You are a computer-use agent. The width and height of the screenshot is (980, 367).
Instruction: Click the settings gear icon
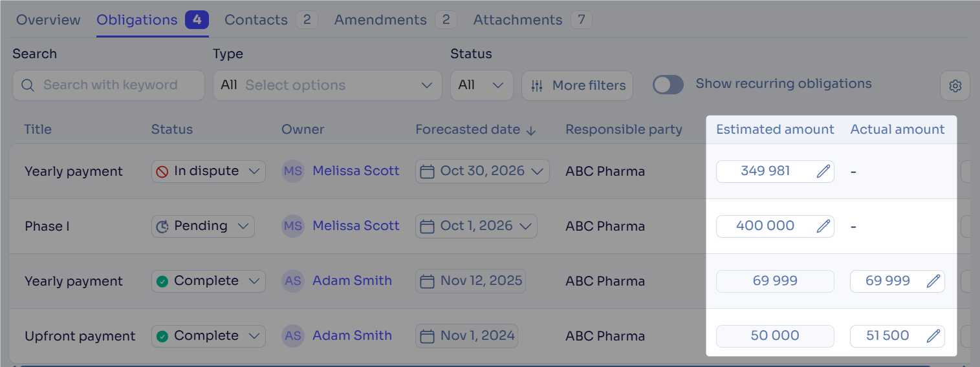pos(955,86)
